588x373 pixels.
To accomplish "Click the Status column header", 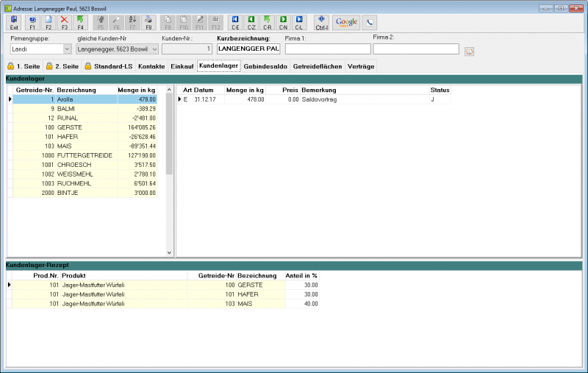I will 440,90.
